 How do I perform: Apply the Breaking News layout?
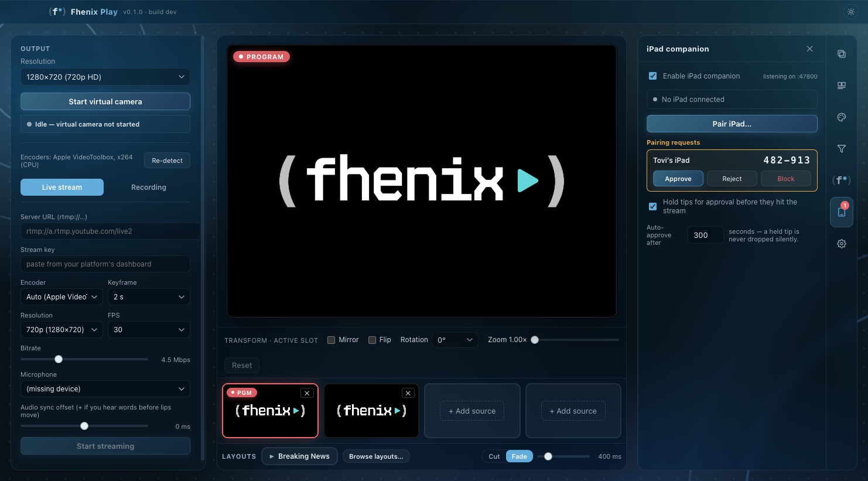pyautogui.click(x=299, y=456)
